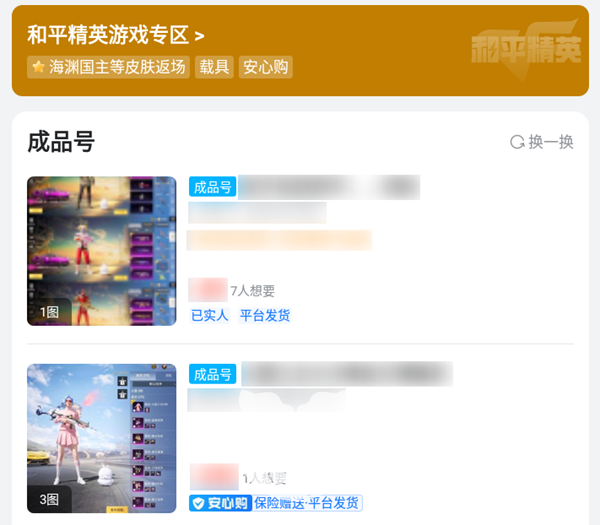Click the 已实人 tag on the first listing
This screenshot has width=600, height=525.
pyautogui.click(x=210, y=316)
